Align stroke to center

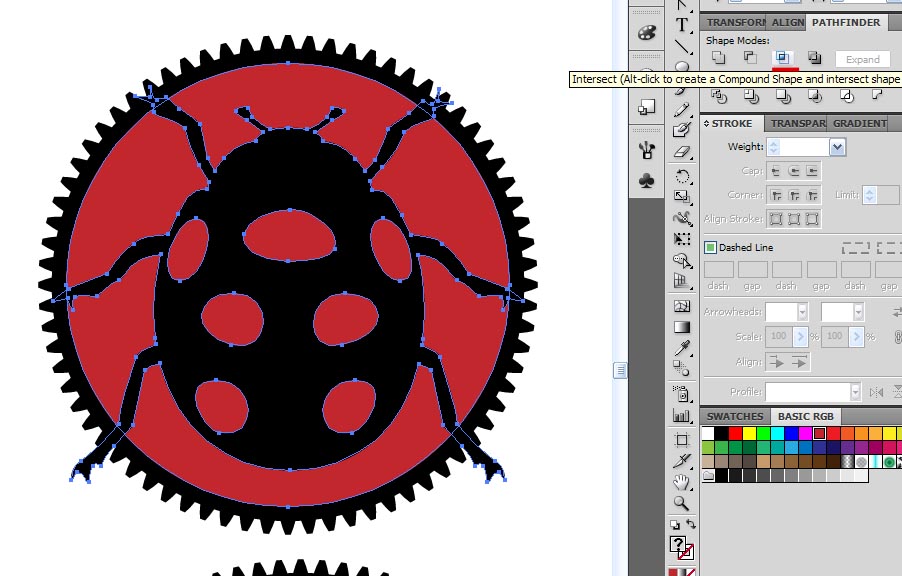(776, 219)
